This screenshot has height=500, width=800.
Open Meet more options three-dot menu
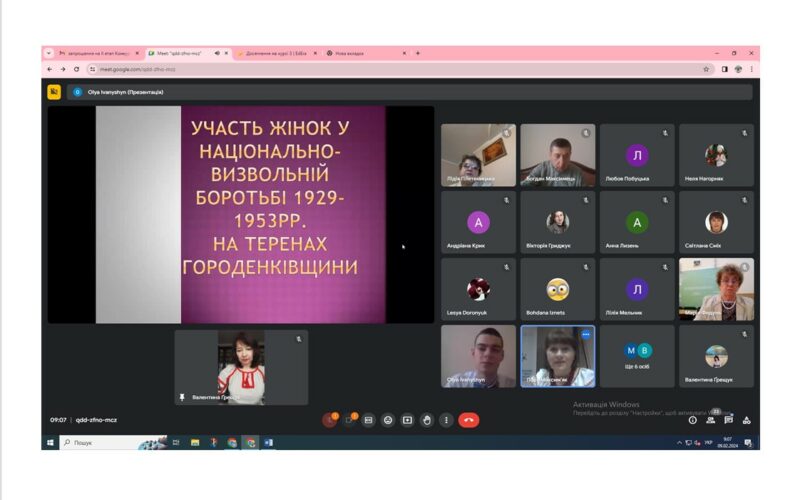[x=446, y=420]
